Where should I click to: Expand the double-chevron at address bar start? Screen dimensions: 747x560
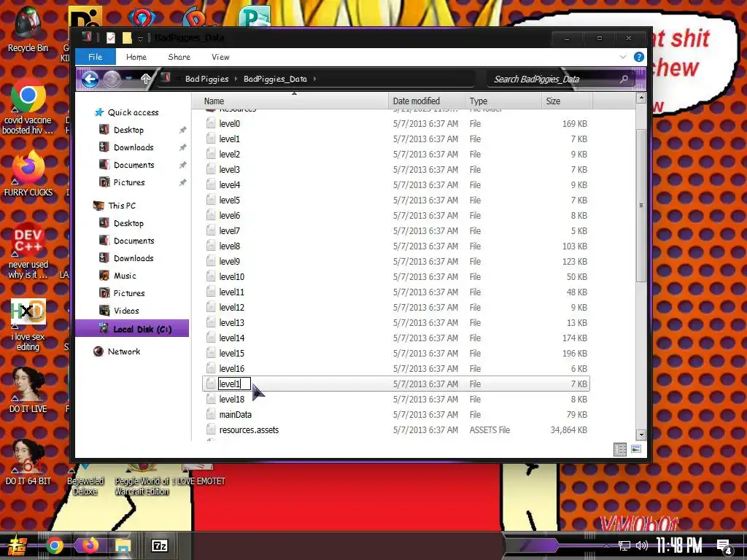[x=178, y=79]
